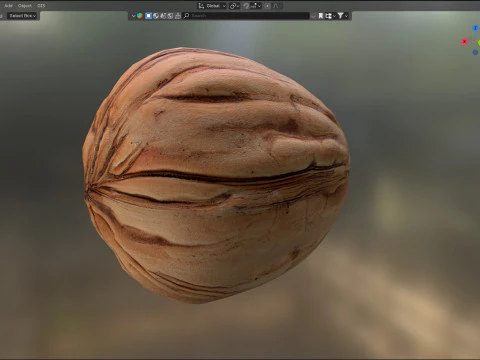Click the bookmark icon
The image size is (480, 360).
tap(321, 16)
